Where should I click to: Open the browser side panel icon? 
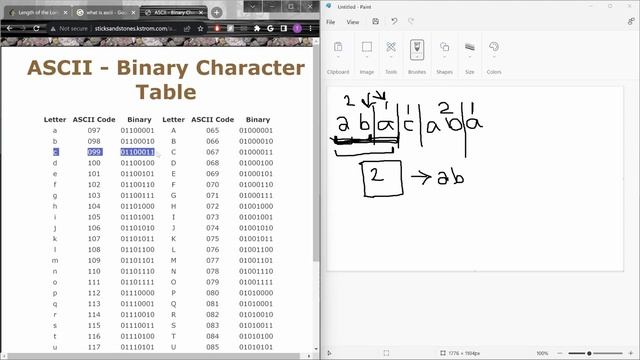click(x=284, y=29)
